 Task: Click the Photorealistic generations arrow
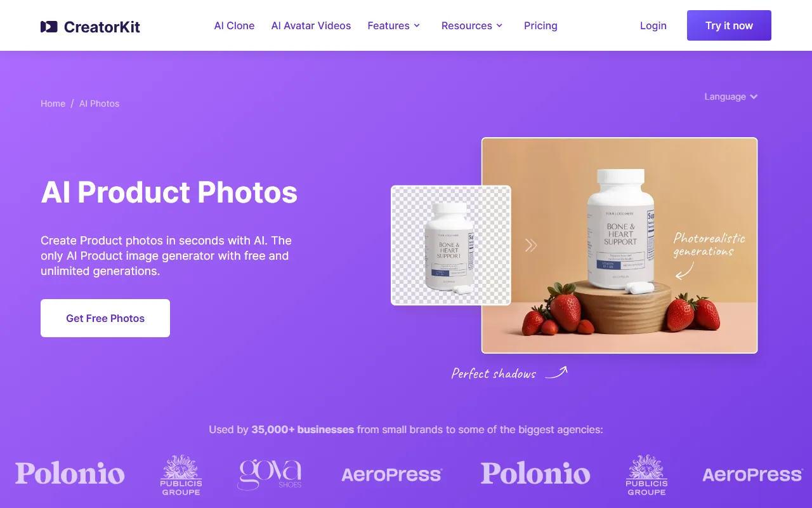point(684,271)
